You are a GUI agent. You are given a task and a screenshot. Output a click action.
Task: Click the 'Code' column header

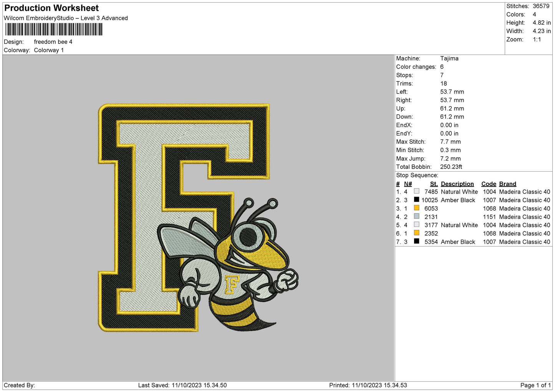coord(489,184)
